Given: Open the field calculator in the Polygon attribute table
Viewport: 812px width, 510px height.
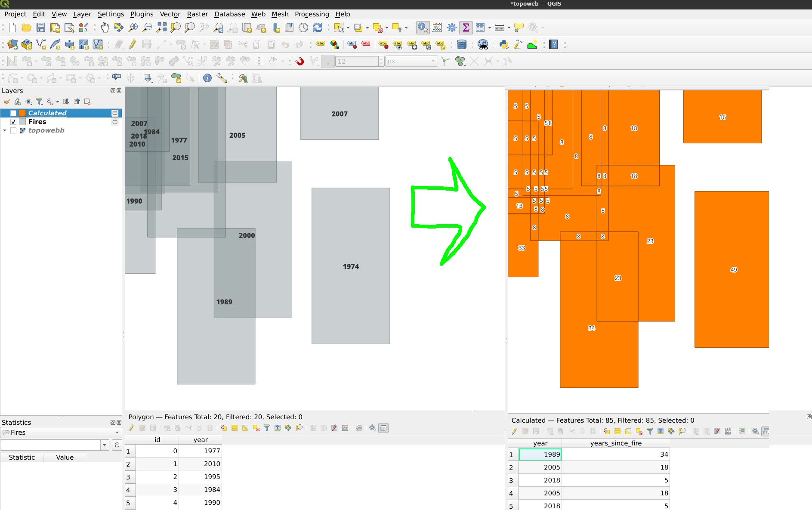Looking at the screenshot, I should (x=345, y=428).
